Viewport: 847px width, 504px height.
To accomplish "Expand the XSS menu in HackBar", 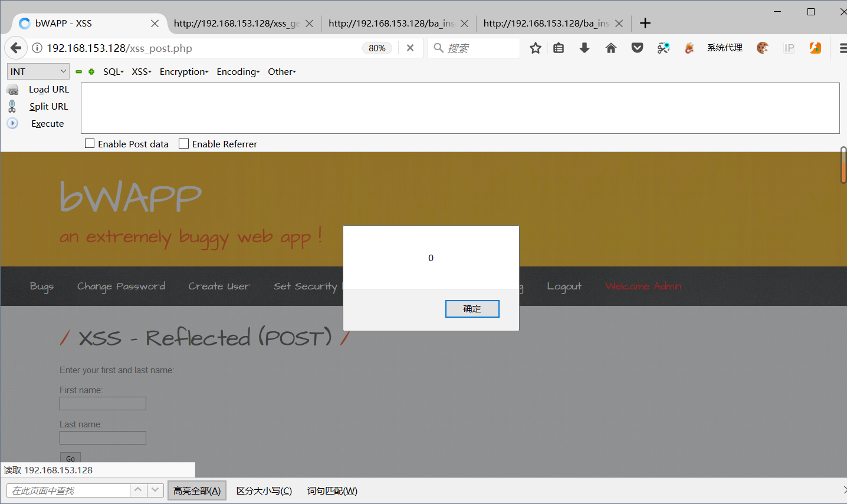I will 142,71.
